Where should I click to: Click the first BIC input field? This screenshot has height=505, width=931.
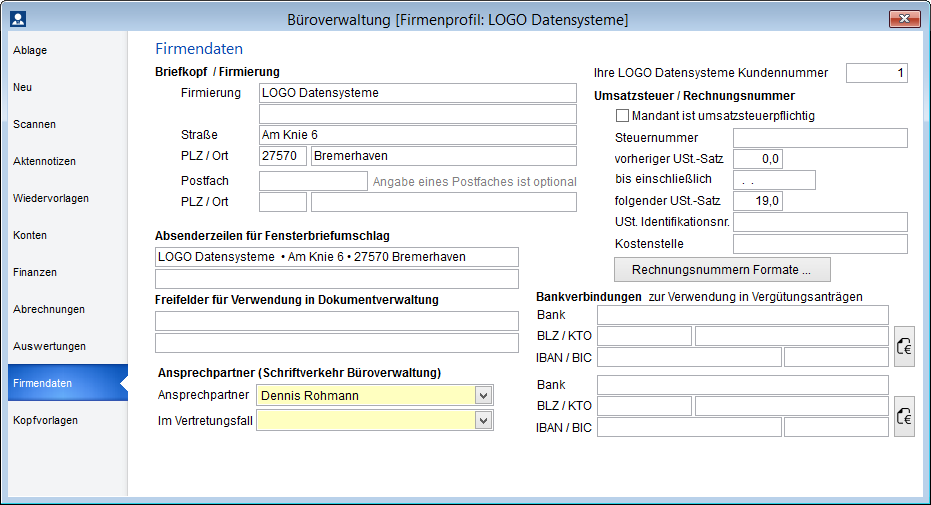(836, 357)
